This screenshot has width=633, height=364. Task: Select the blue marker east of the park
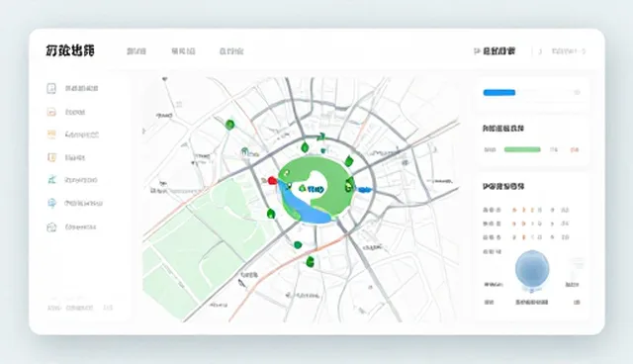(x=365, y=190)
